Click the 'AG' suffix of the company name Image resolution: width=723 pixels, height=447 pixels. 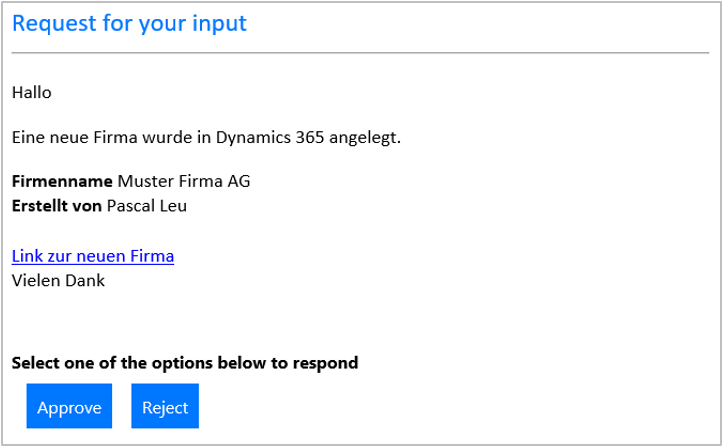238,182
